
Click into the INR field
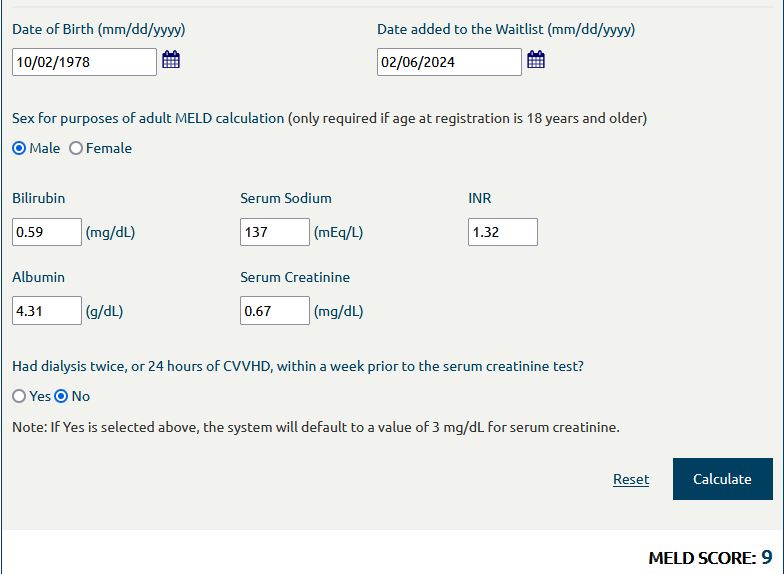503,232
